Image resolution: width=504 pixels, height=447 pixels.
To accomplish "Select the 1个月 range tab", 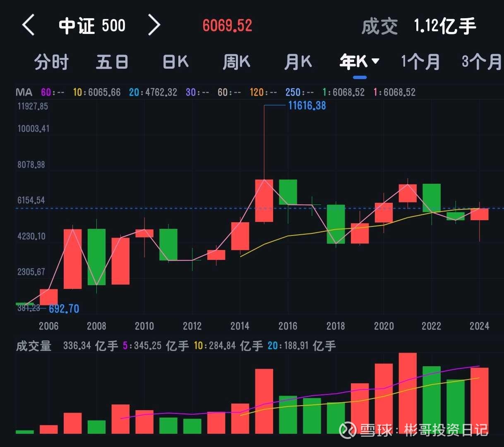I will (420, 62).
